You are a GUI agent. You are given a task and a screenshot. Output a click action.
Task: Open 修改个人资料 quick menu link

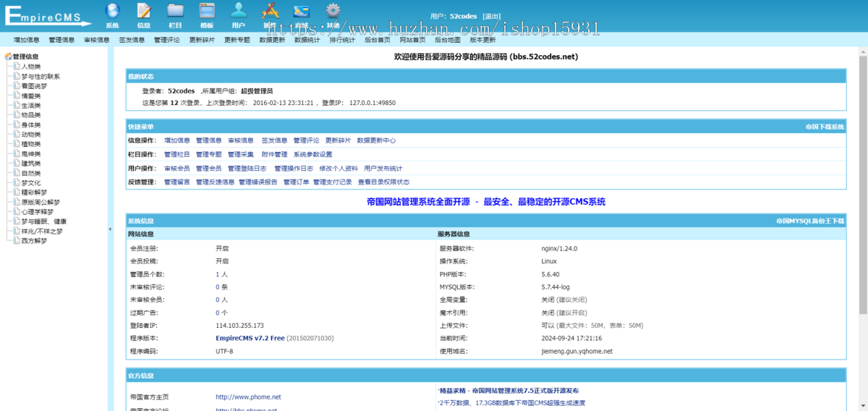339,168
